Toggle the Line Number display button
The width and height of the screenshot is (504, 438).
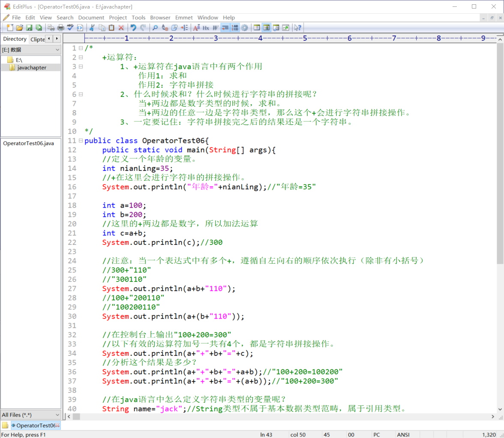[x=235, y=28]
